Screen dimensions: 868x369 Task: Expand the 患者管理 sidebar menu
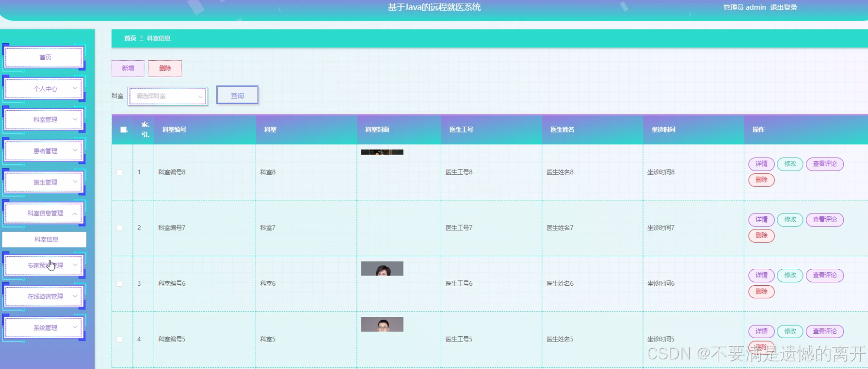pos(44,151)
